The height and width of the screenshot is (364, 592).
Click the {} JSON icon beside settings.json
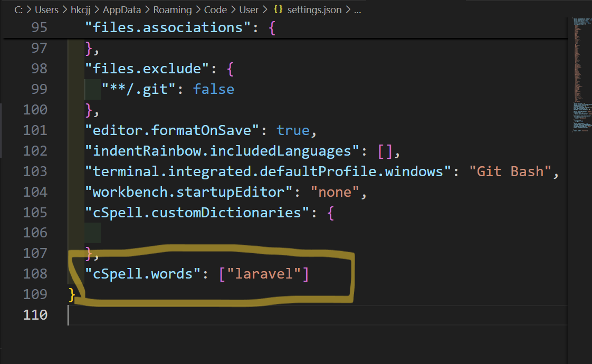click(x=277, y=9)
